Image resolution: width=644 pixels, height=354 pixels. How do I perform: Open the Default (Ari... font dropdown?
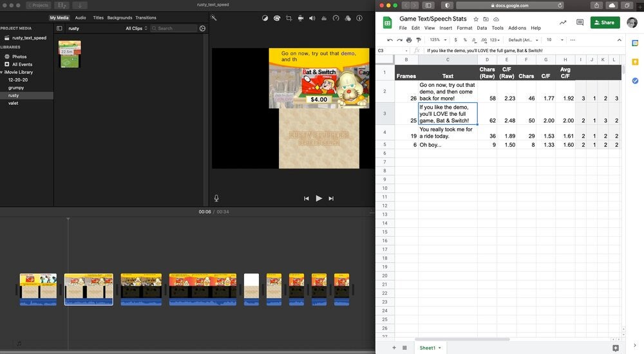(x=523, y=40)
